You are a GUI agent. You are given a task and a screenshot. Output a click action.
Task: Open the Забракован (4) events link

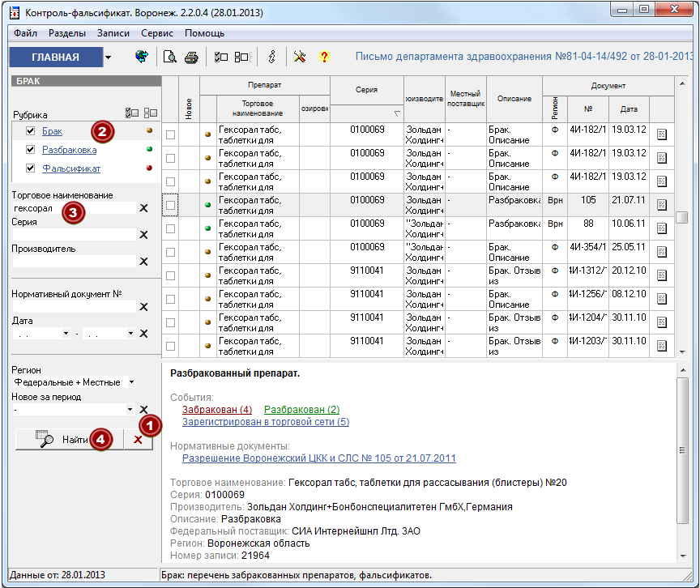pos(217,410)
